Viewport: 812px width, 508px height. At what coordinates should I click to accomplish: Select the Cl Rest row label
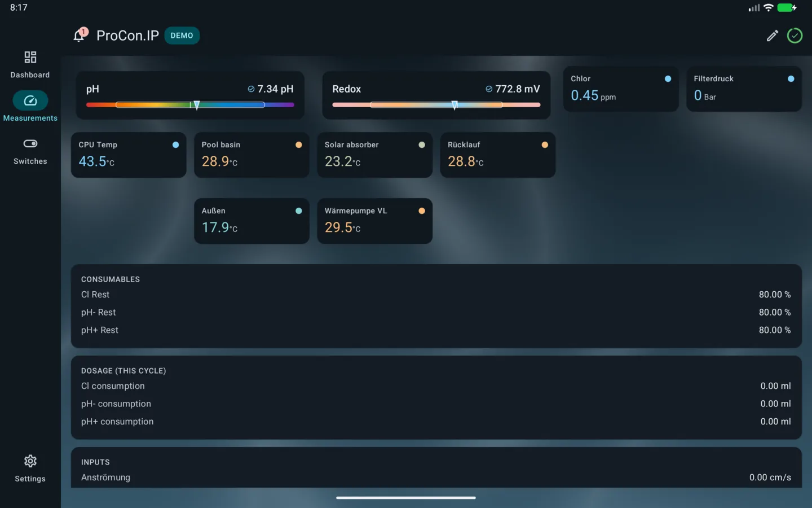click(95, 295)
